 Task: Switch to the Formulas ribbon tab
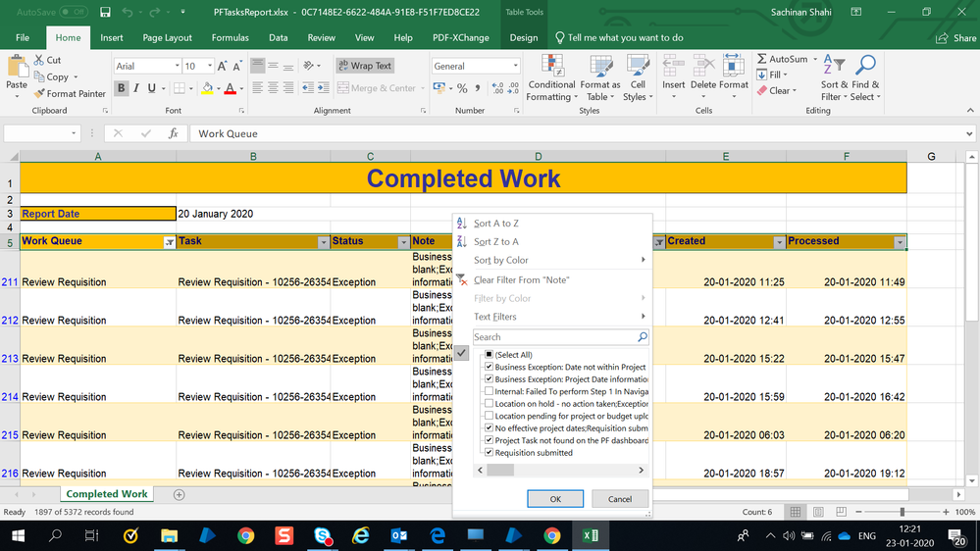230,37
